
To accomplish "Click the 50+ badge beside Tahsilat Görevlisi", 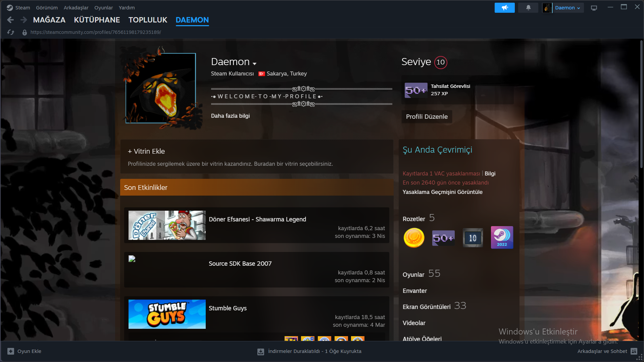I will [x=416, y=90].
